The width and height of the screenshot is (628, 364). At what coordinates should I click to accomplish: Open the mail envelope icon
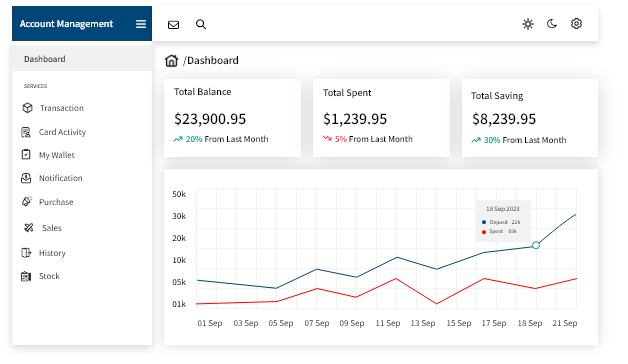[x=173, y=25]
